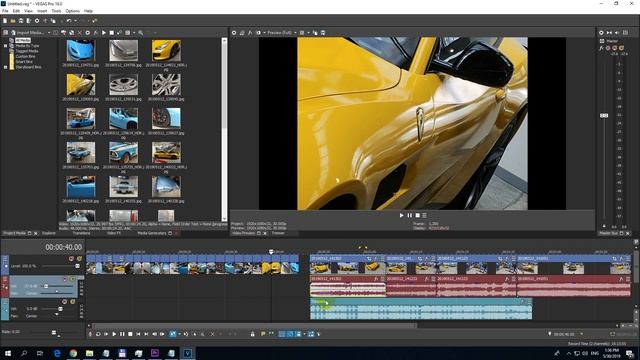Open the Preview (Full) quality dropdown
Viewport: 640px width, 360px height.
282,33
